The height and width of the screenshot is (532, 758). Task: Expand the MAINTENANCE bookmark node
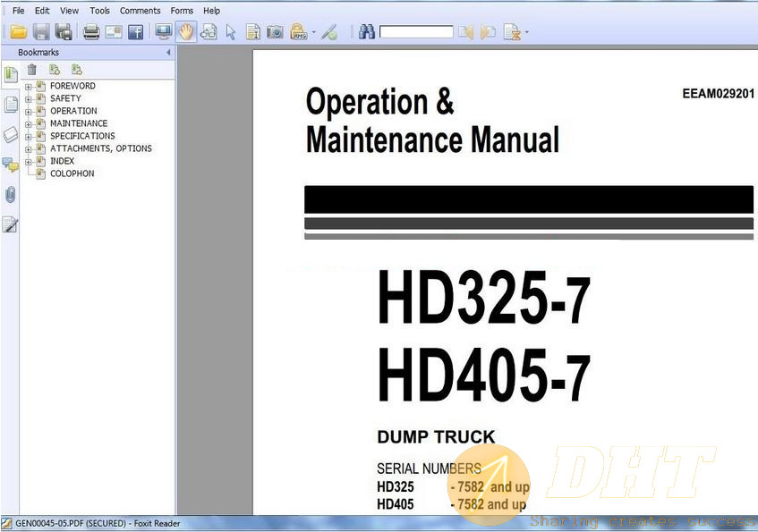click(29, 124)
